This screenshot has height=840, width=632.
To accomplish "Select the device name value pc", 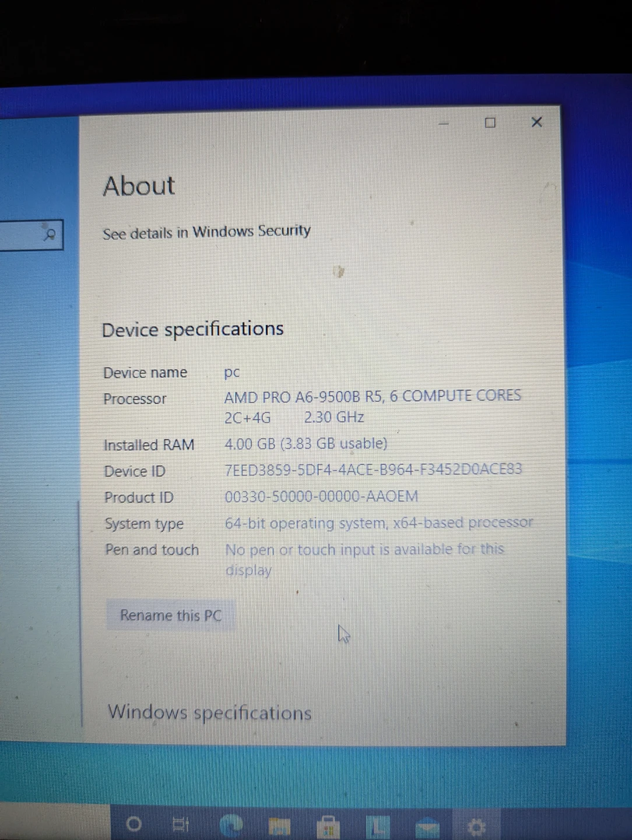I will [232, 373].
